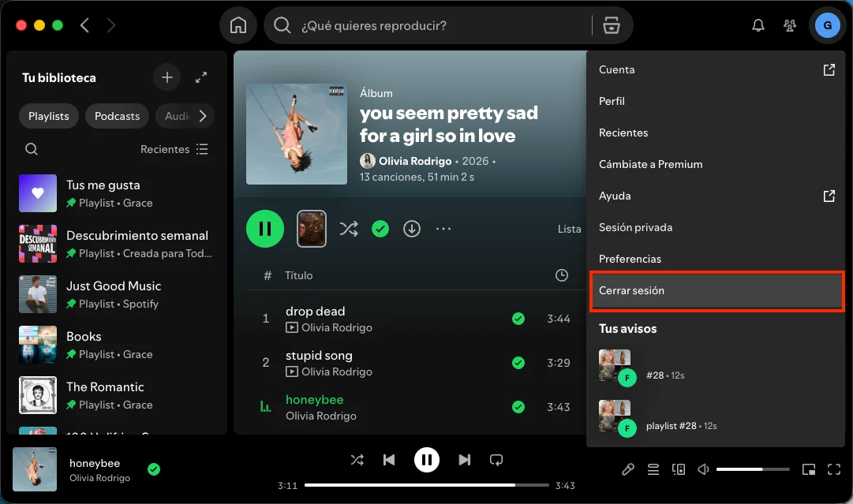853x504 pixels.
Task: Navigate forward with the right arrow
Action: (x=111, y=25)
